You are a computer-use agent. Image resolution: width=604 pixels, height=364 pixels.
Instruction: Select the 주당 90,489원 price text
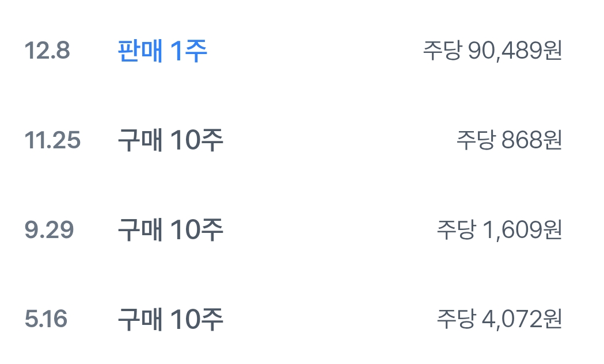[492, 52]
